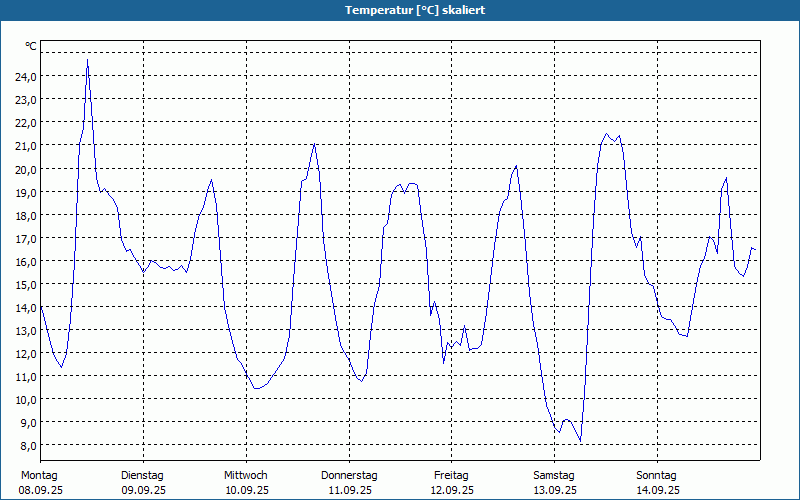Select the 11,0 y-axis value

tap(26, 377)
